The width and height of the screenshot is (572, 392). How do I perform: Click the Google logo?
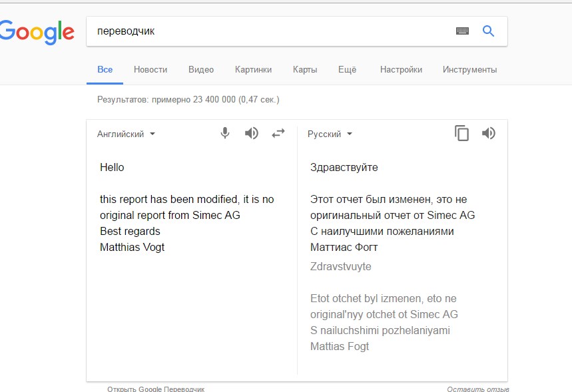click(37, 32)
